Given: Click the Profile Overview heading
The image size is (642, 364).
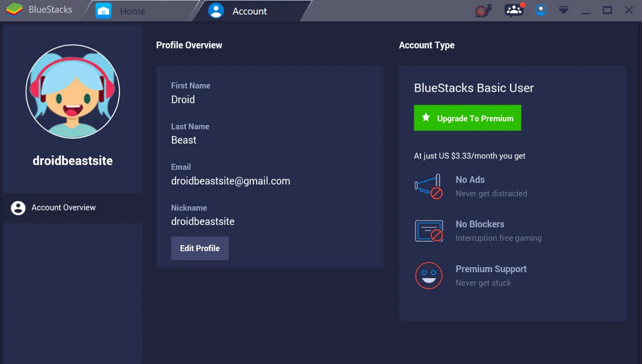Looking at the screenshot, I should pos(189,45).
